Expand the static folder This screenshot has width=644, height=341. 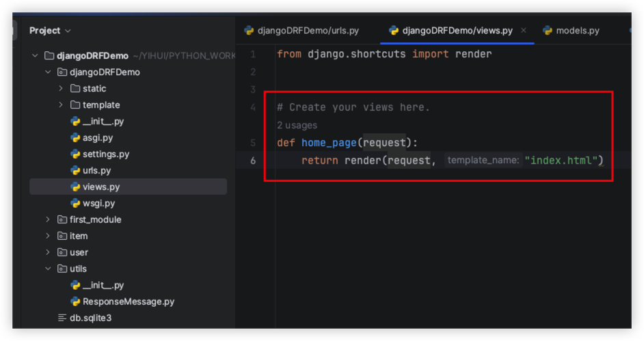[61, 89]
